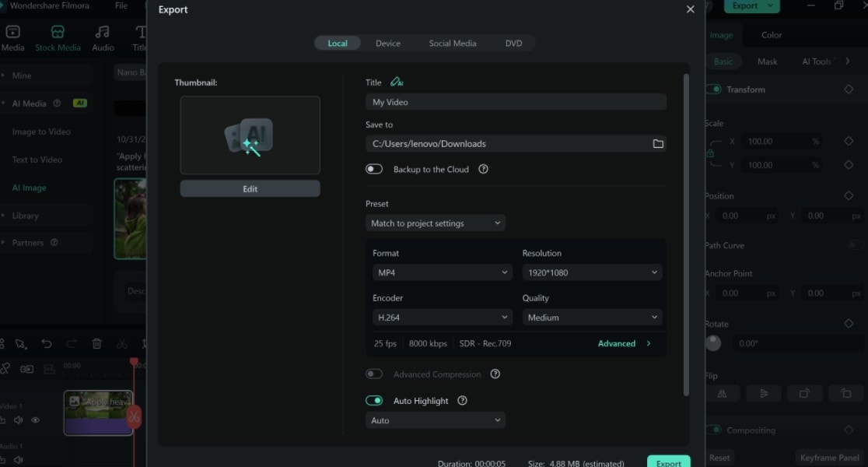Click the export dialog vertical scrollbar
This screenshot has width=868, height=467.
click(685, 233)
